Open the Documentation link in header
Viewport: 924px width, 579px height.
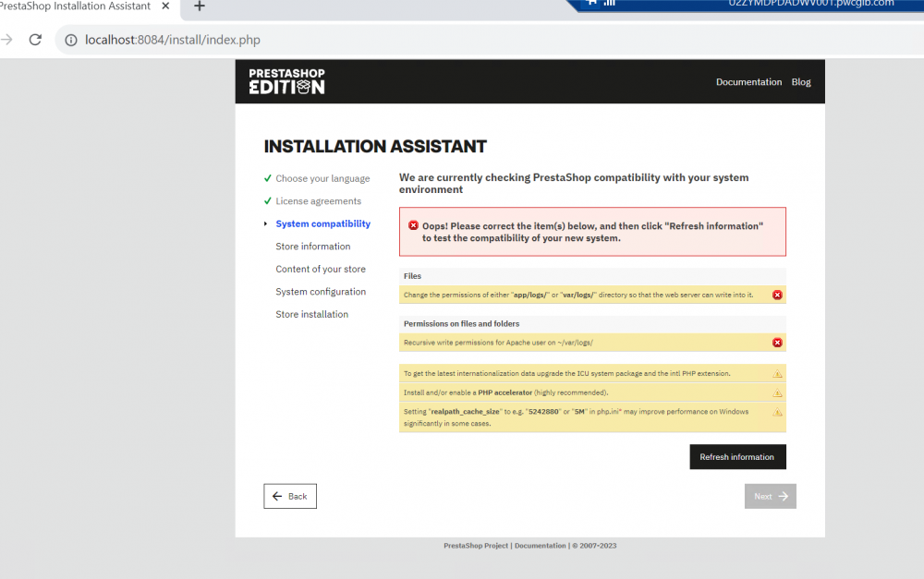(748, 81)
